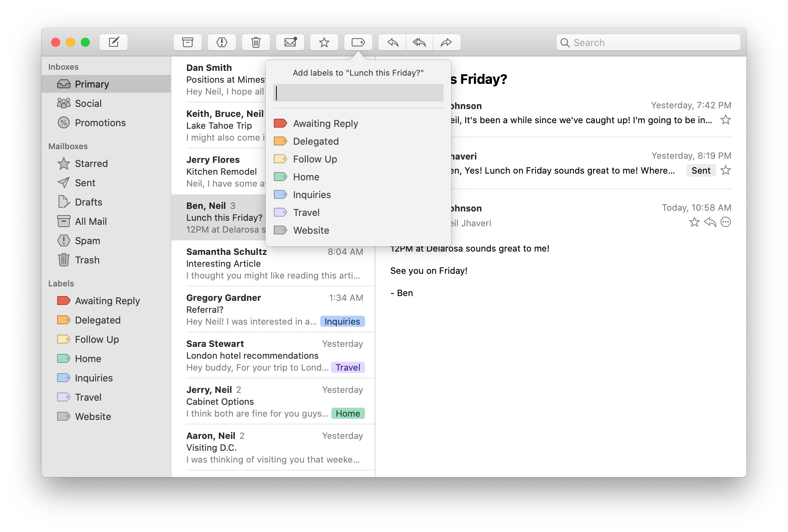Click the Search field
The image size is (788, 532).
coord(649,42)
